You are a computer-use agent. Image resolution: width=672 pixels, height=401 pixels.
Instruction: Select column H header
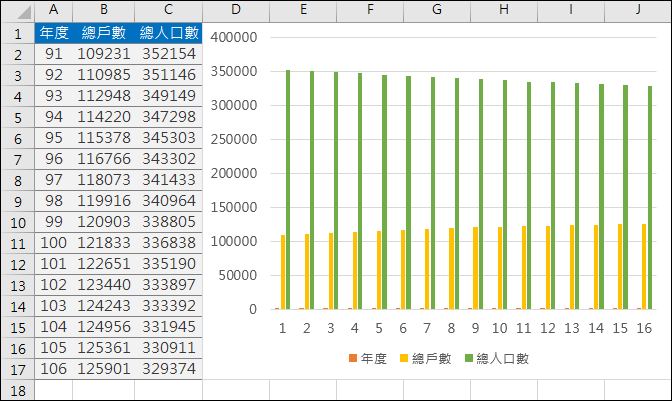pos(504,11)
